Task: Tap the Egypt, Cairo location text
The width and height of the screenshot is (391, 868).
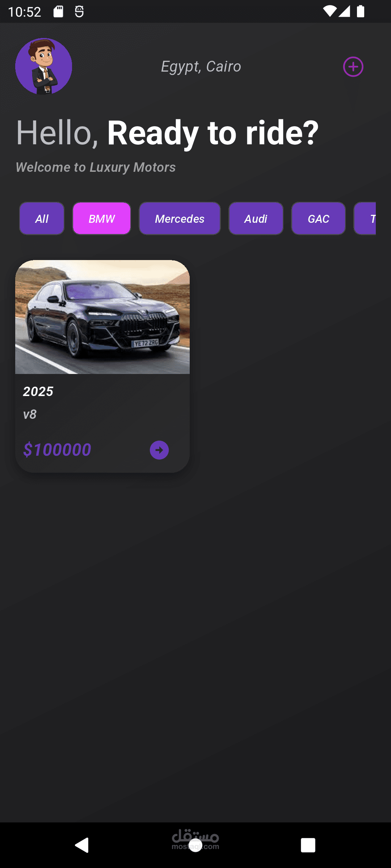Action: point(201,67)
